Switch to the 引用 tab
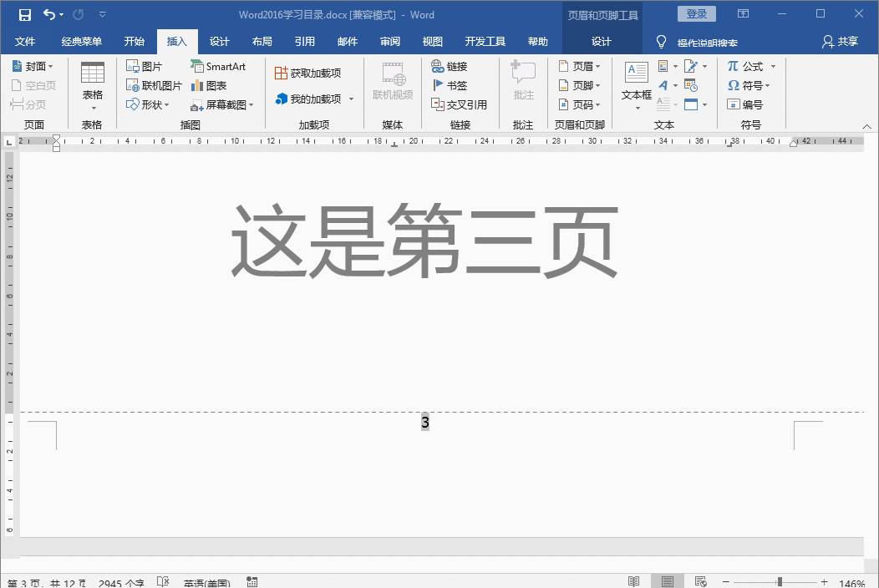This screenshot has width=879, height=588. 304,42
